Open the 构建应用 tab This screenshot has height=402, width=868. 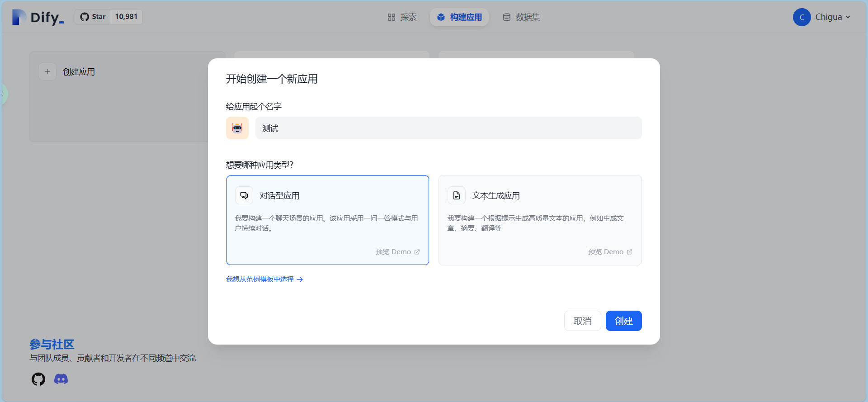click(459, 17)
